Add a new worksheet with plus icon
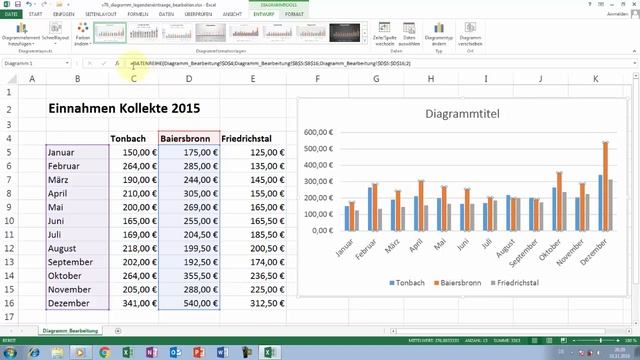640x360 pixels. (x=118, y=331)
